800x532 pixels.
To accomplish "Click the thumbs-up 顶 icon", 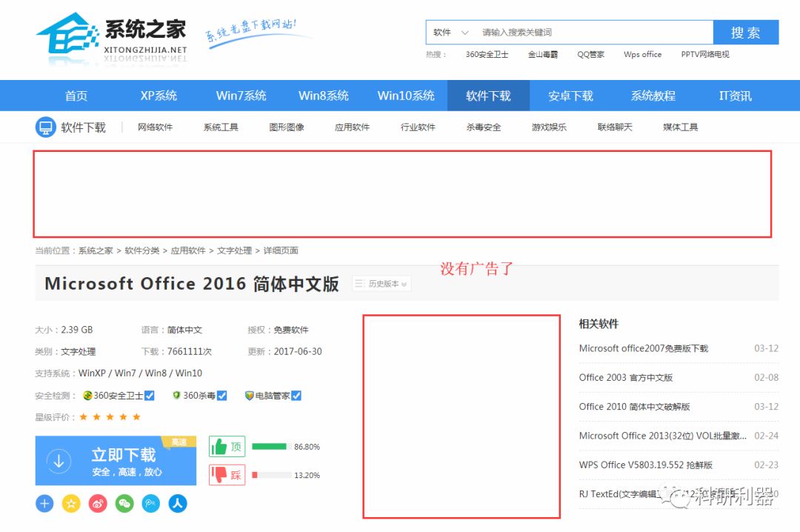I will [219, 447].
